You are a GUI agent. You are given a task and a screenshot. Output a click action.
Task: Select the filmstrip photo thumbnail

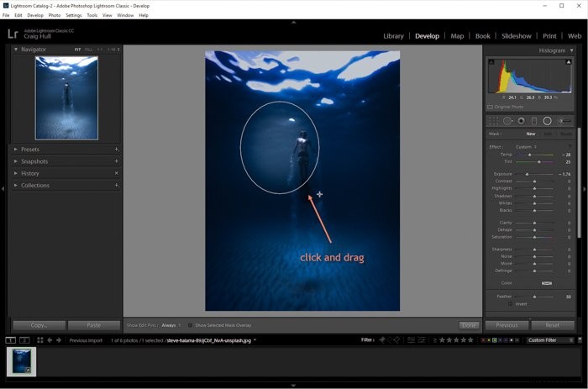tap(21, 361)
